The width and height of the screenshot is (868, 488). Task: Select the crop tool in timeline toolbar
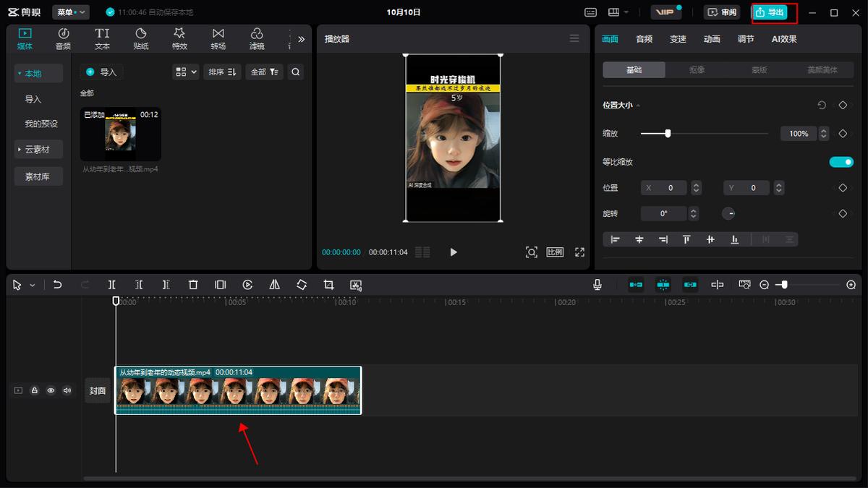tap(328, 285)
